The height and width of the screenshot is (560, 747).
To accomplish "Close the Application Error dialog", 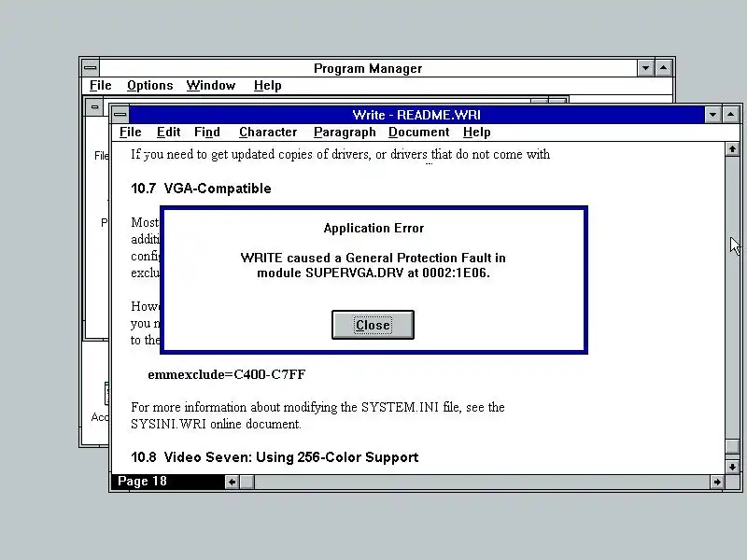I will [373, 325].
